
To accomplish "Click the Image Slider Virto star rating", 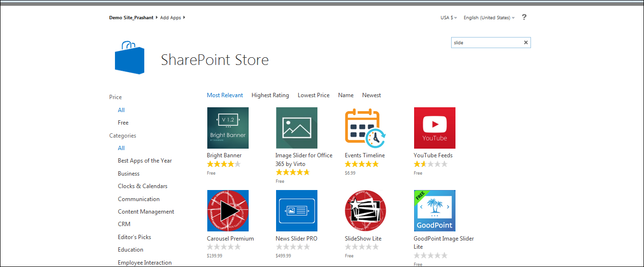I will [292, 172].
